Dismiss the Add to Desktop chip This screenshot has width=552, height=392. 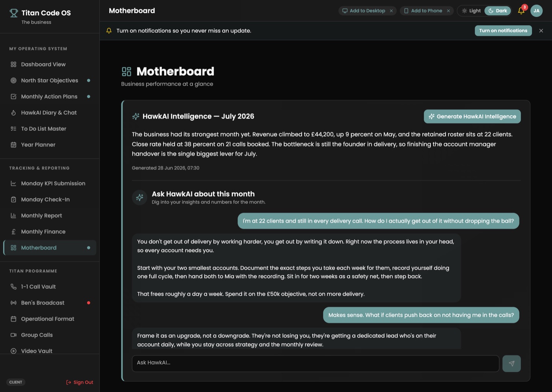pos(391,11)
